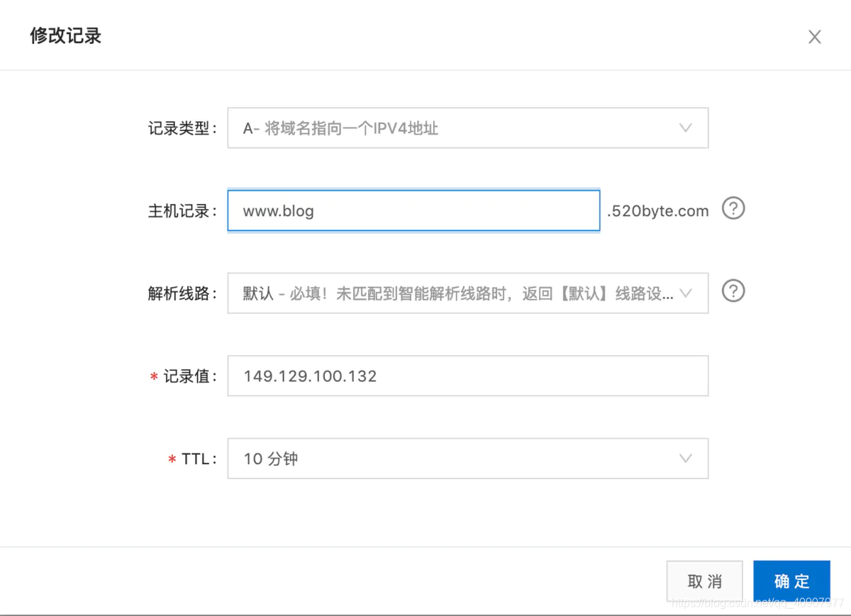Click the 确定 confirm button
The width and height of the screenshot is (851, 616).
791,581
